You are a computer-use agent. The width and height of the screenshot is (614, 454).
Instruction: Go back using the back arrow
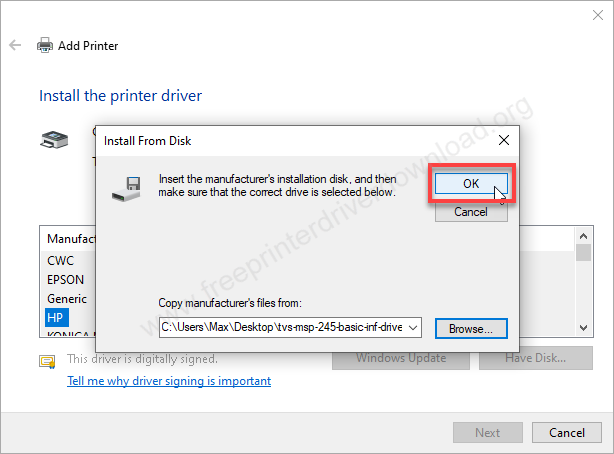pyautogui.click(x=15, y=46)
